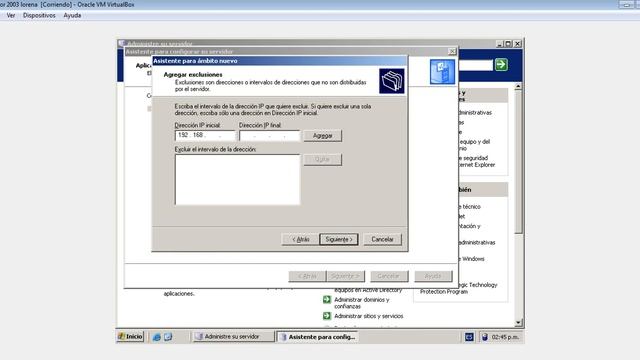Click the language indicator tray icon
640x360 pixels.
coord(469,337)
